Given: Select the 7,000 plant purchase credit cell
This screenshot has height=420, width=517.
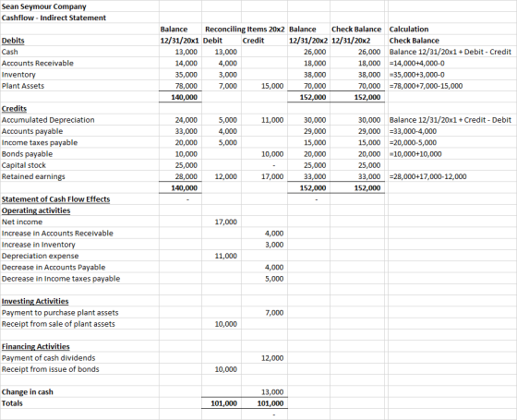Looking at the screenshot, I should point(274,313).
